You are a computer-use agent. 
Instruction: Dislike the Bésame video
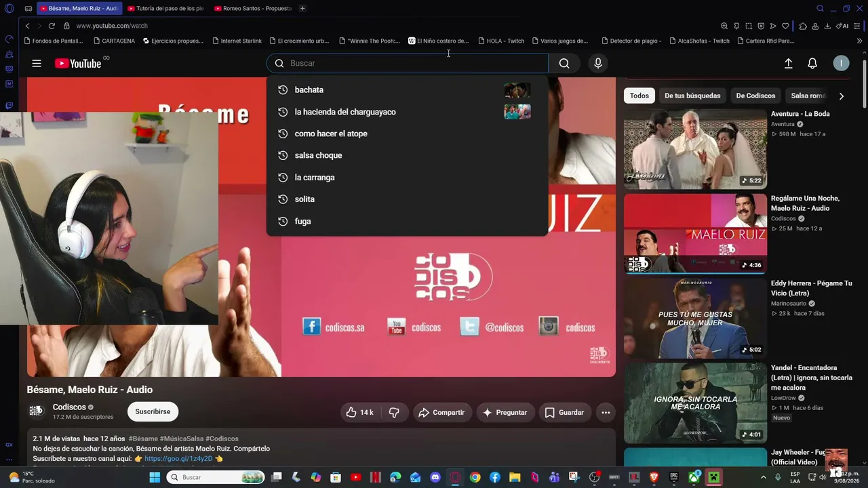pyautogui.click(x=394, y=412)
